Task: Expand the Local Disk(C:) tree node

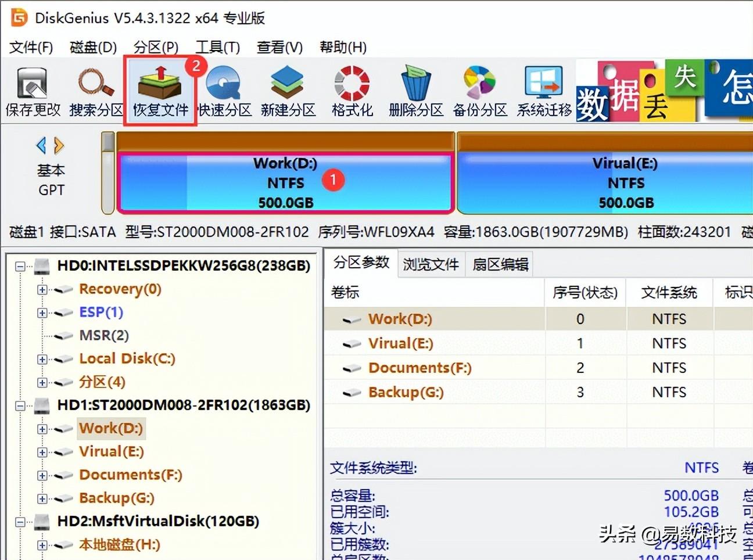Action: click(x=42, y=358)
